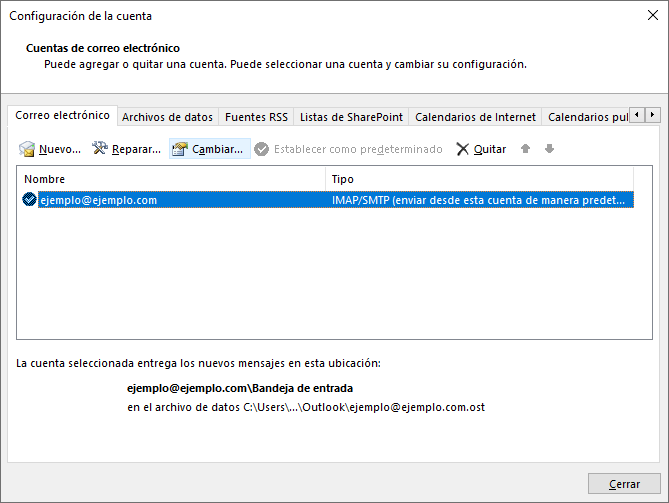Sort accounts by Nombre column header
This screenshot has height=503, width=669.
click(x=170, y=178)
